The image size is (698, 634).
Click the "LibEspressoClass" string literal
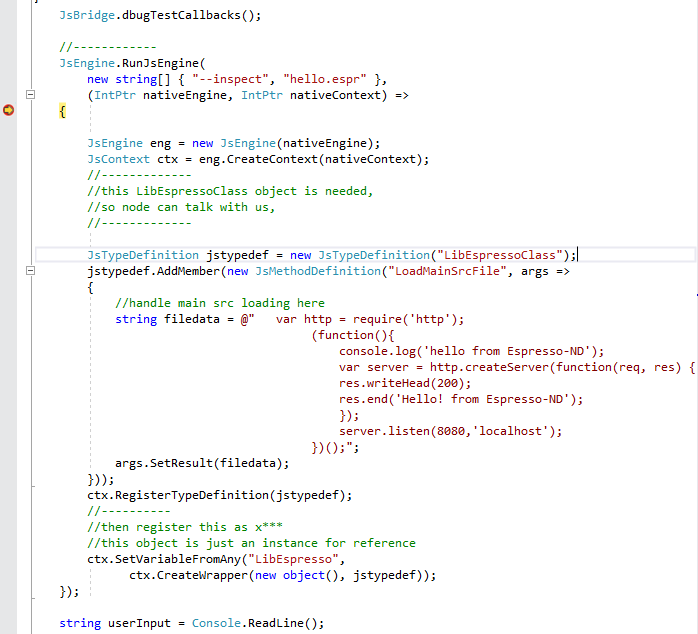coord(500,255)
